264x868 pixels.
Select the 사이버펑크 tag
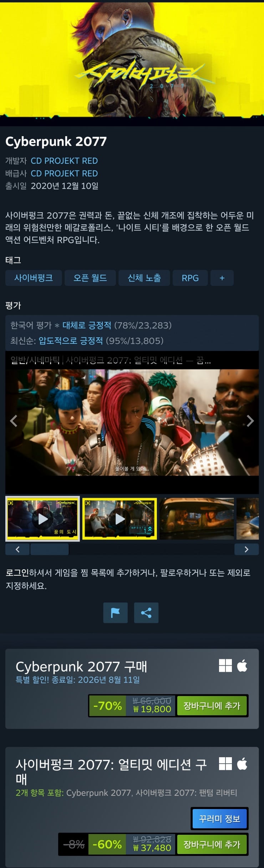(34, 278)
